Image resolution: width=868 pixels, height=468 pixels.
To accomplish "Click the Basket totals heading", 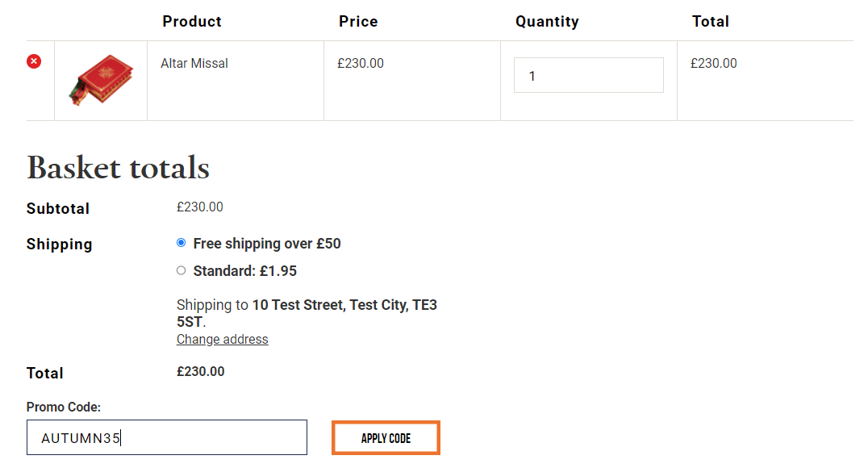I will [x=118, y=168].
